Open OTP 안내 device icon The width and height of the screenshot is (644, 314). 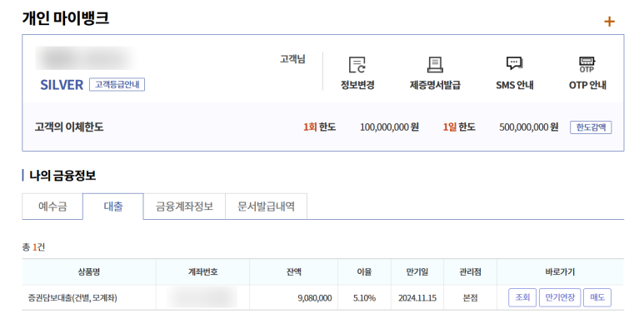pos(587,64)
